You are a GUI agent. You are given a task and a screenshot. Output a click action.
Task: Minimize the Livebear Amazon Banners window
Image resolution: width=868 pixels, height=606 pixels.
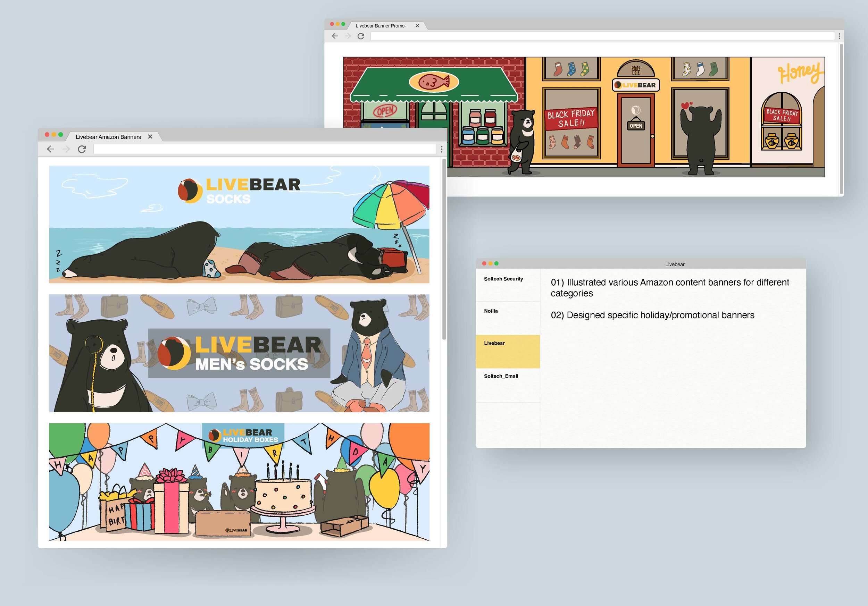tap(54, 135)
